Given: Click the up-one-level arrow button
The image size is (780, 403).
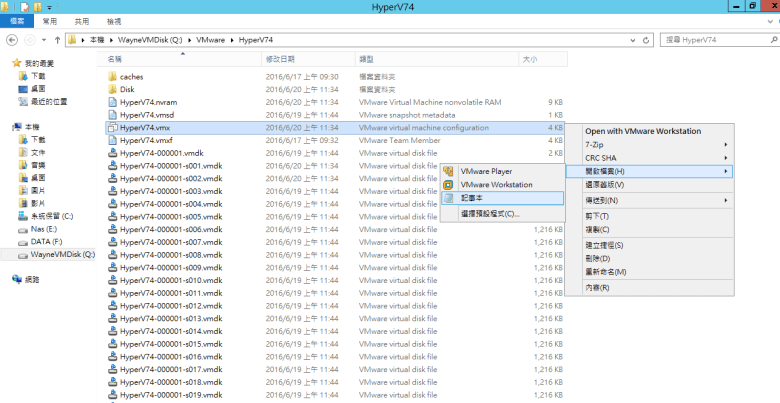Looking at the screenshot, I should pos(55,39).
